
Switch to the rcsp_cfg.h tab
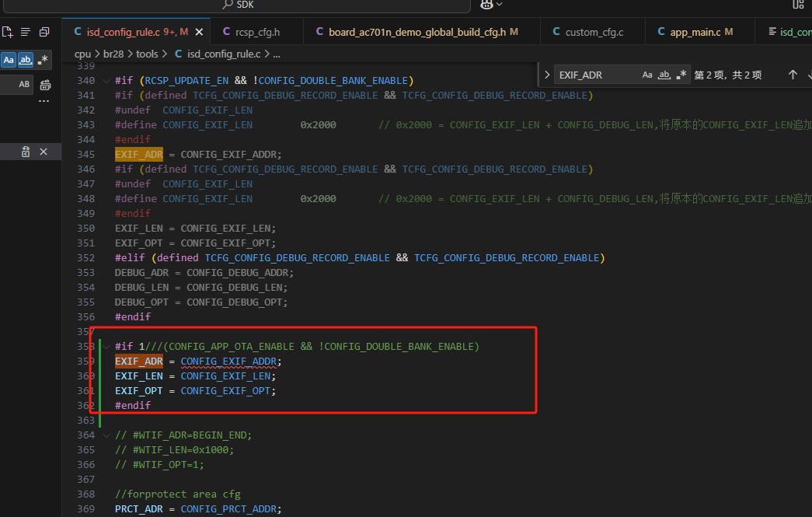[x=257, y=32]
